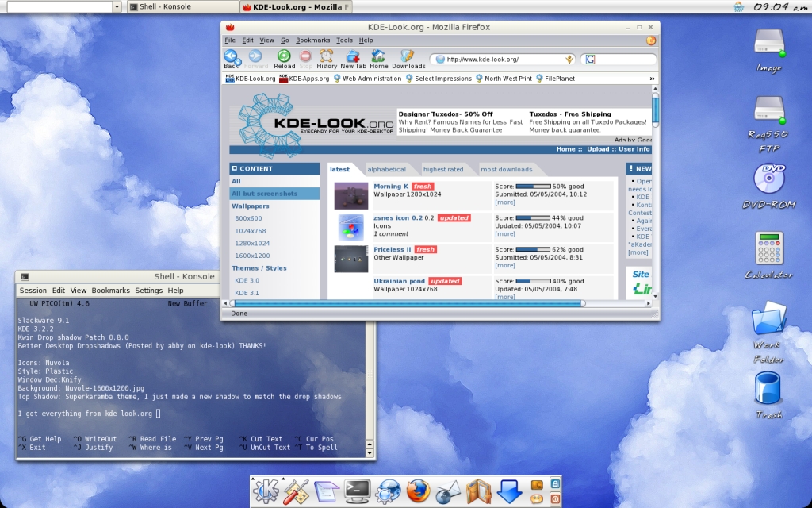Open the Firefox File menu
812x508 pixels.
[x=230, y=40]
